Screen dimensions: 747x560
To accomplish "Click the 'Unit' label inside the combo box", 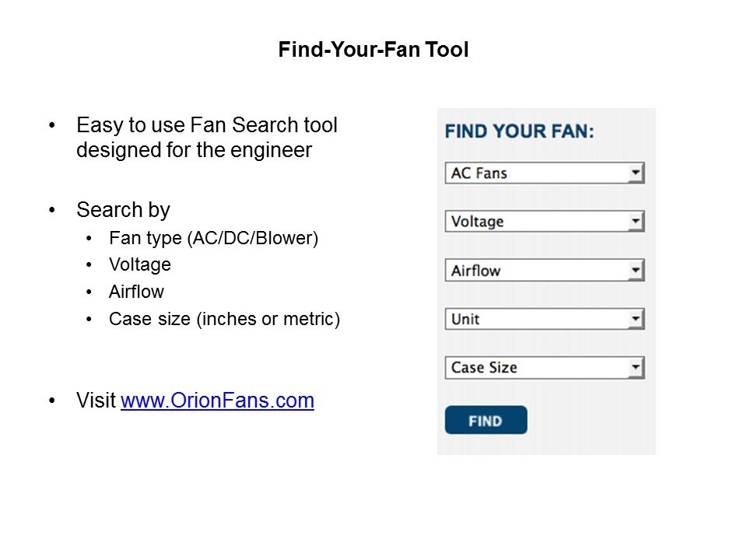I will pos(465,319).
